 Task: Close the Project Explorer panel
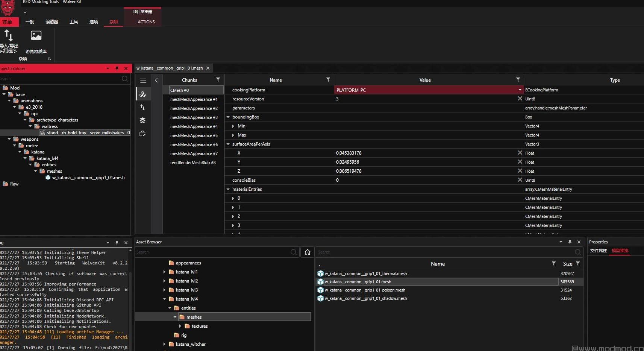126,68
